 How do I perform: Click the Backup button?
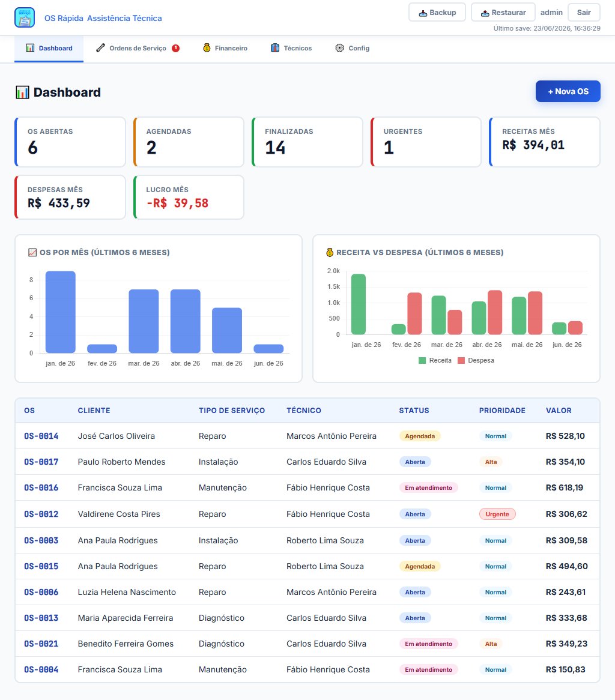[437, 13]
